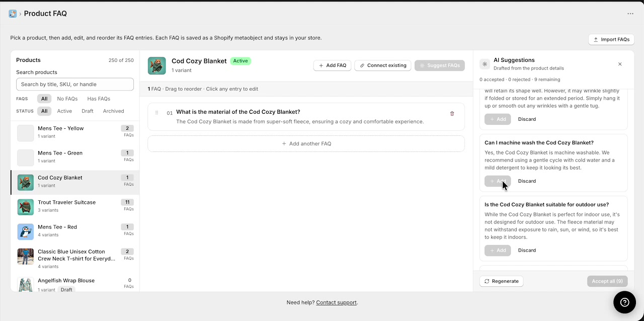The image size is (644, 321).
Task: Delete FAQ 01 with trash icon
Action: (x=452, y=114)
